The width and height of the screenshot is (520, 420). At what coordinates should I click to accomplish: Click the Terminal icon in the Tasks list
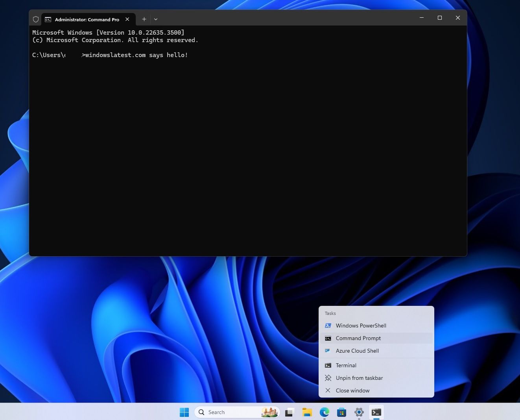328,365
